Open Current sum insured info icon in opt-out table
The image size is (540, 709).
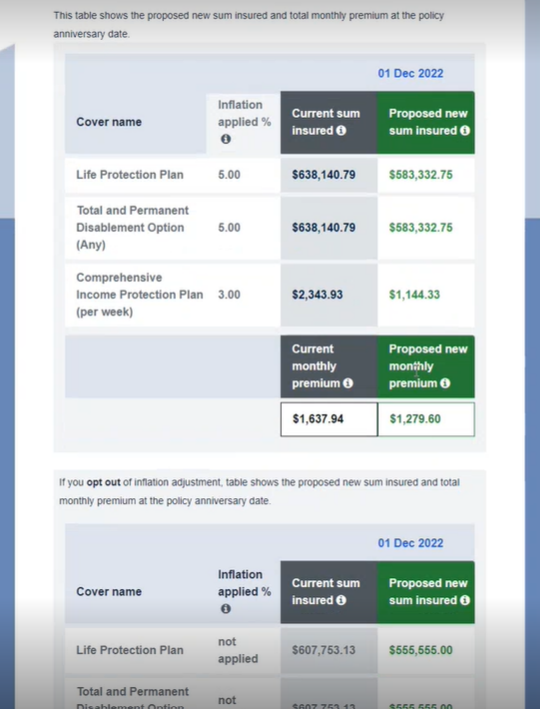click(341, 600)
